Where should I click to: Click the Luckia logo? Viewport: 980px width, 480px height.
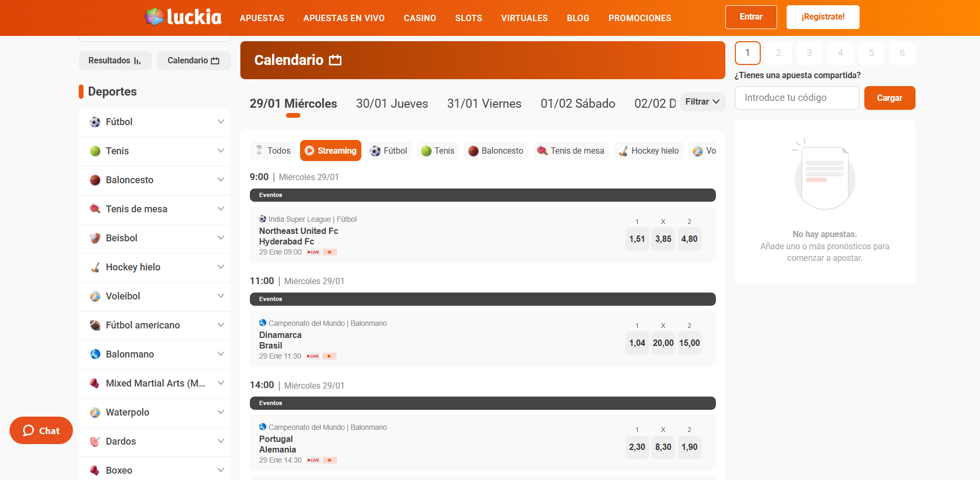(x=183, y=17)
